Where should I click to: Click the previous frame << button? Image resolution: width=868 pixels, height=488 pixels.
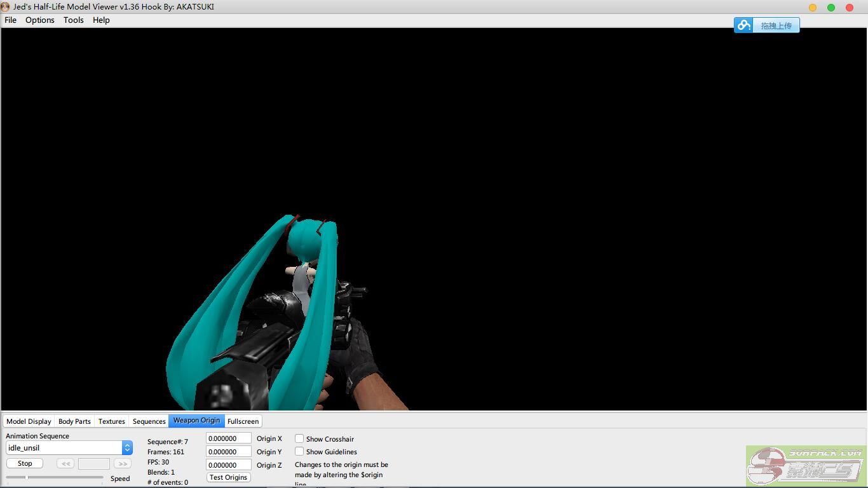[65, 464]
